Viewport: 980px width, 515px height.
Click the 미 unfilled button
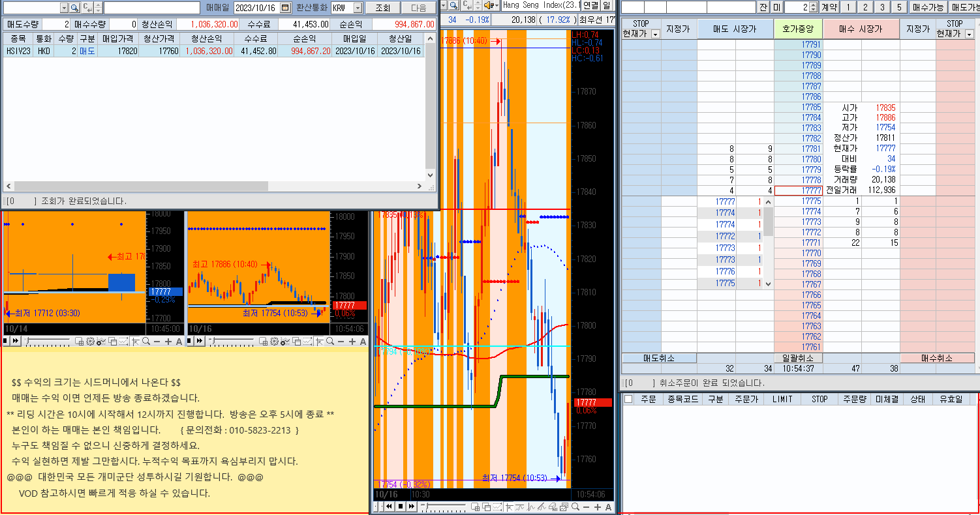pos(776,8)
